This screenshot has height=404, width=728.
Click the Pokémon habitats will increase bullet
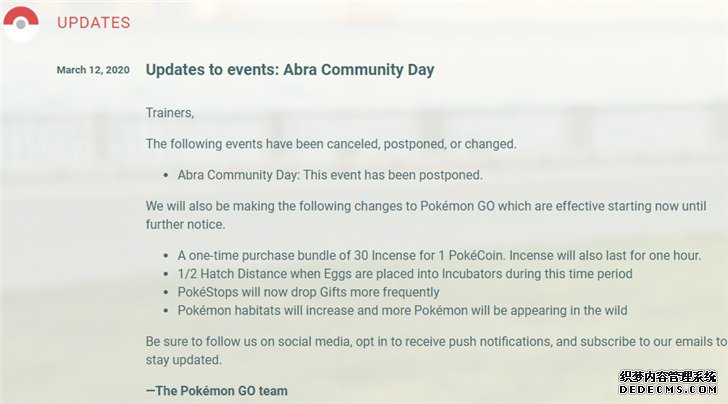click(403, 310)
